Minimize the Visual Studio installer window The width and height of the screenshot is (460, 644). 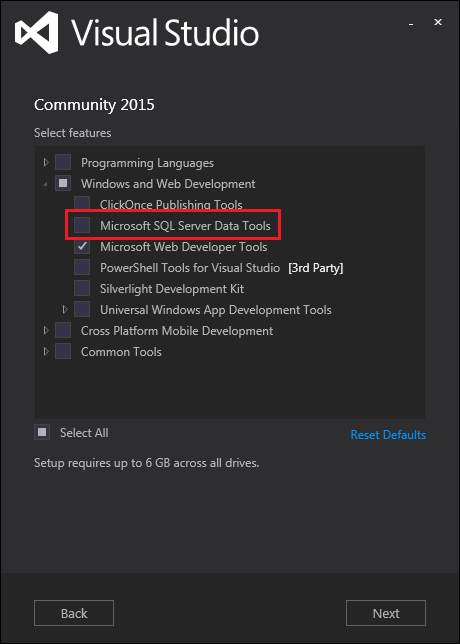(x=411, y=24)
